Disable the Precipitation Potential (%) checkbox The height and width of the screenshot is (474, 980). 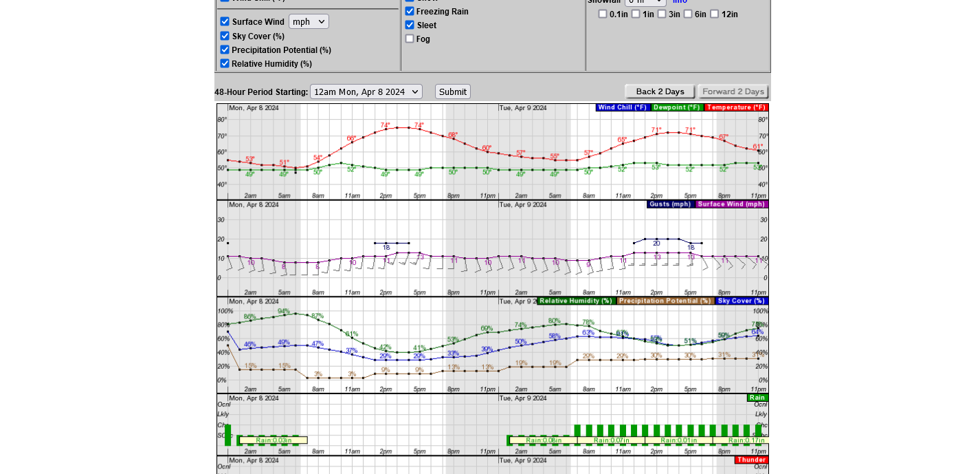[225, 50]
